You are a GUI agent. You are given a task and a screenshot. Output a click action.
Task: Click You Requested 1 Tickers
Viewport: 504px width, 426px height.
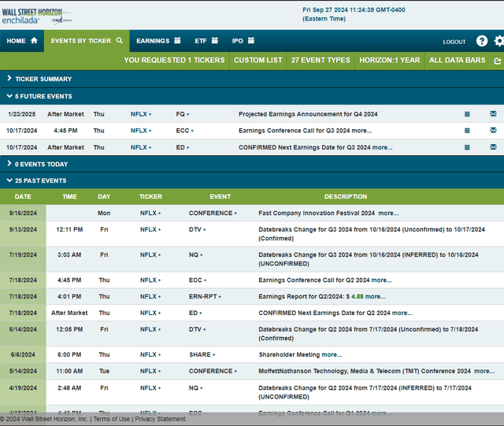click(174, 60)
